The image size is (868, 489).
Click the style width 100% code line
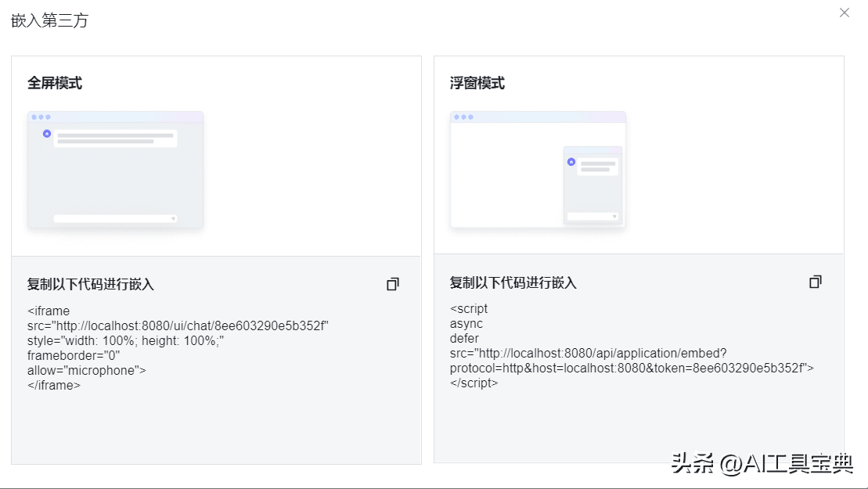pyautogui.click(x=126, y=340)
